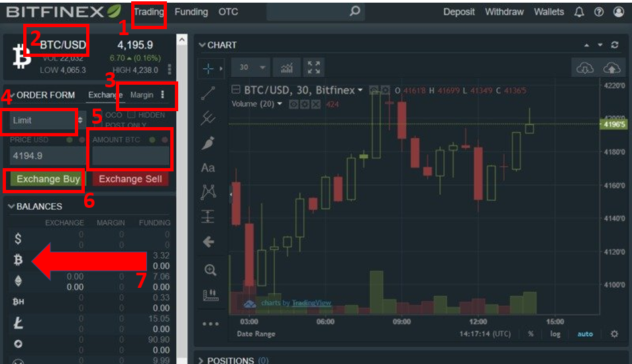Image resolution: width=632 pixels, height=364 pixels.
Task: Open the Trading menu
Action: [149, 12]
